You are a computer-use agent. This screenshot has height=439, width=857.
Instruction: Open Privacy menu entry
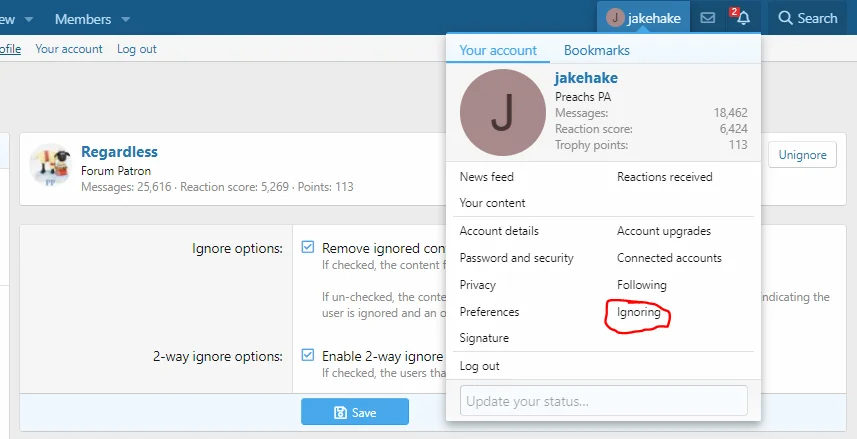click(478, 285)
